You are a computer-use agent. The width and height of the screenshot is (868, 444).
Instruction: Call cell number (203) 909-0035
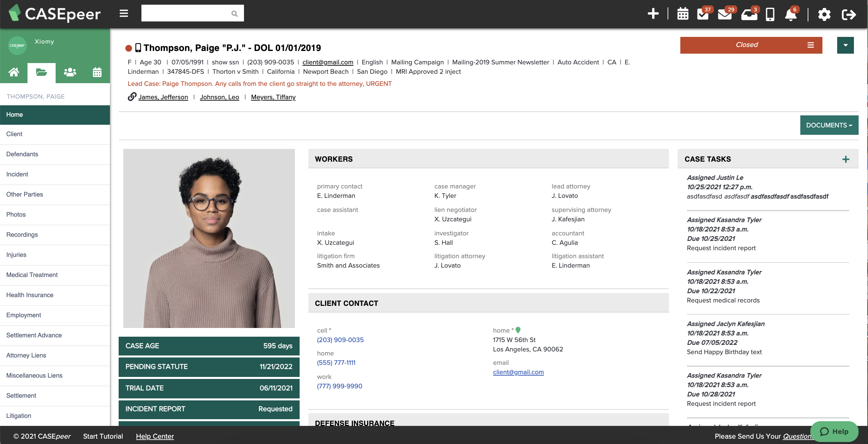(340, 340)
